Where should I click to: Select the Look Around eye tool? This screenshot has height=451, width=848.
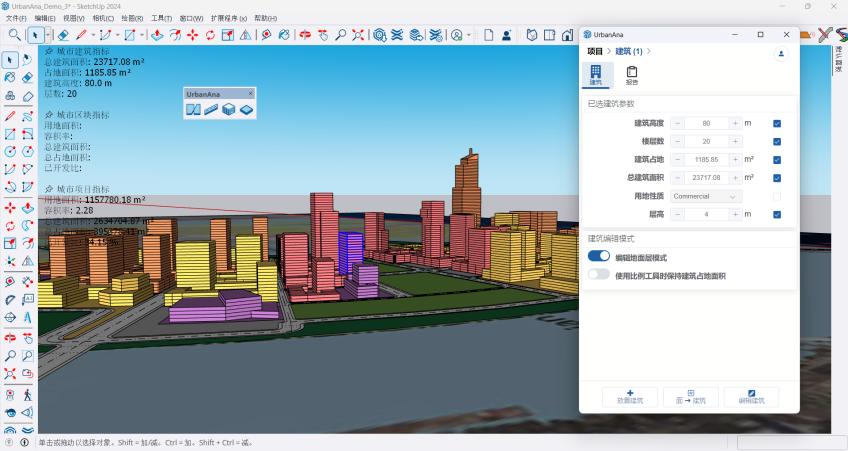point(10,413)
